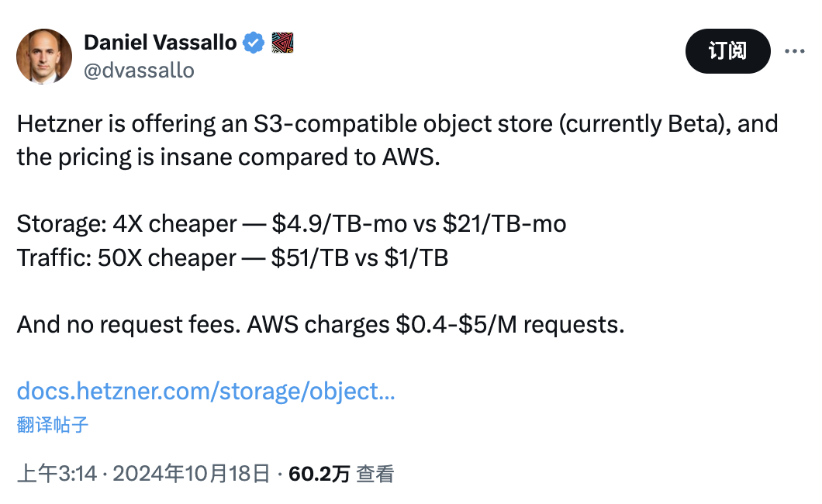Open the docs.hetzner.com storage link
822x504 pixels.
[x=205, y=390]
